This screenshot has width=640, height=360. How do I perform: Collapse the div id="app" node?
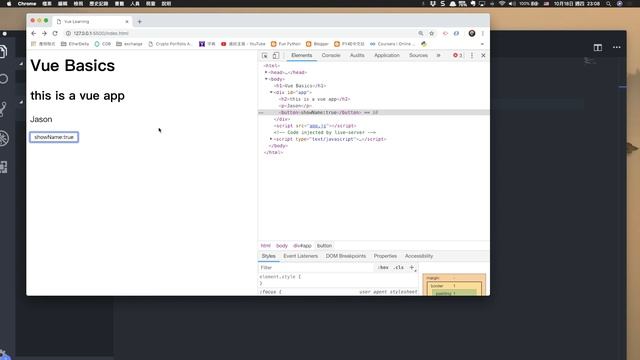271,93
